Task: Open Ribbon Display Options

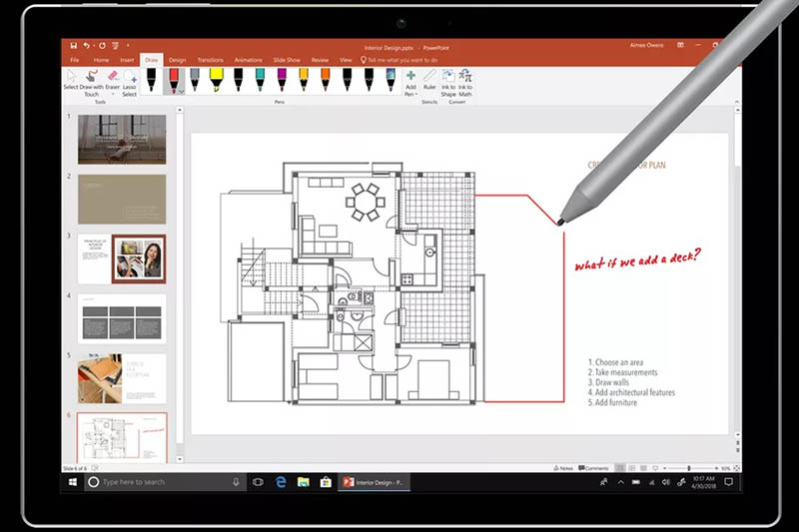Action: (x=680, y=45)
